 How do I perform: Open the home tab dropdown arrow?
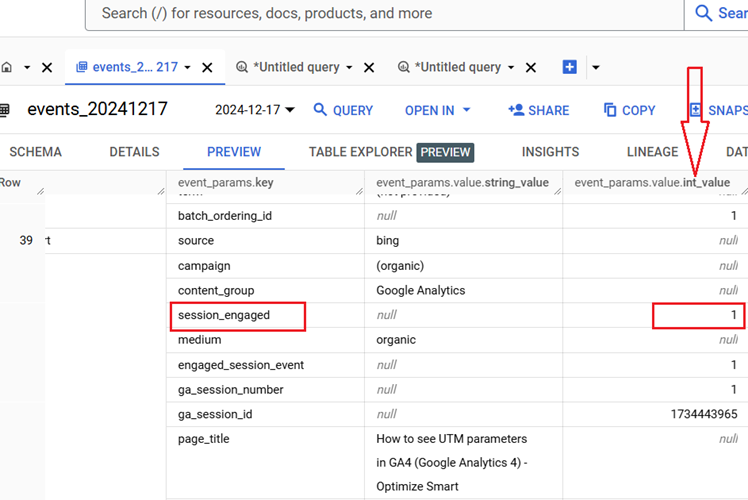pyautogui.click(x=27, y=67)
